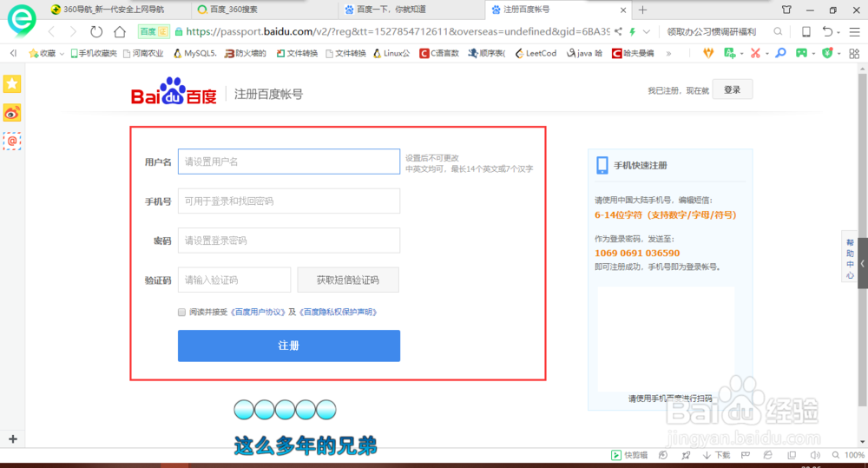Viewport: 868px width, 468px height.
Task: Open the 哈夫曼编 bookmark
Action: [x=633, y=53]
